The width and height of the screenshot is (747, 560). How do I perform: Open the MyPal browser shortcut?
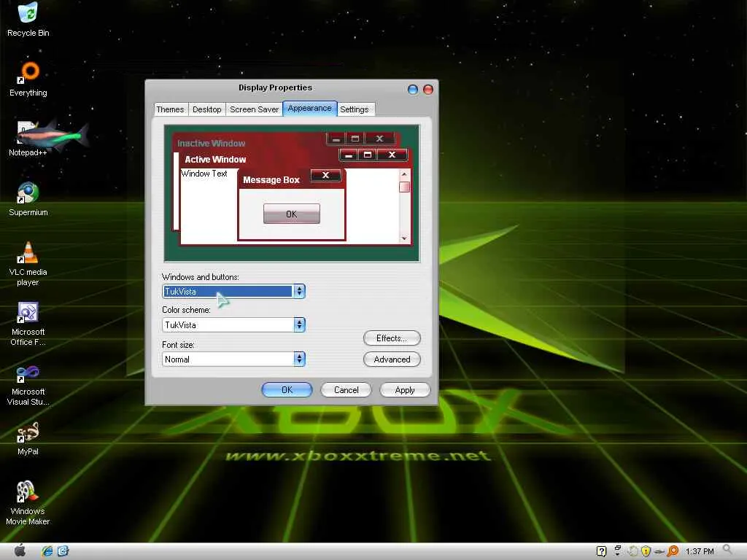[x=28, y=438]
